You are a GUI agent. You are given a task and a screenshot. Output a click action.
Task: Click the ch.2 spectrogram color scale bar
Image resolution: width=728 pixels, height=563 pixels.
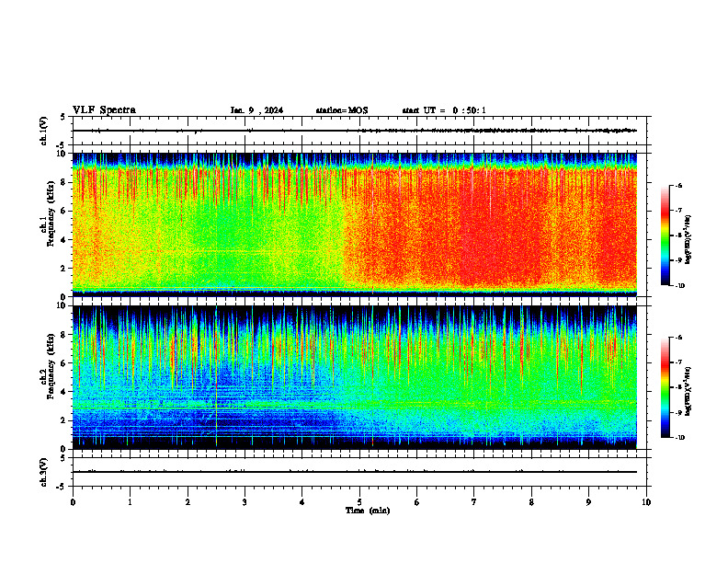(x=665, y=387)
